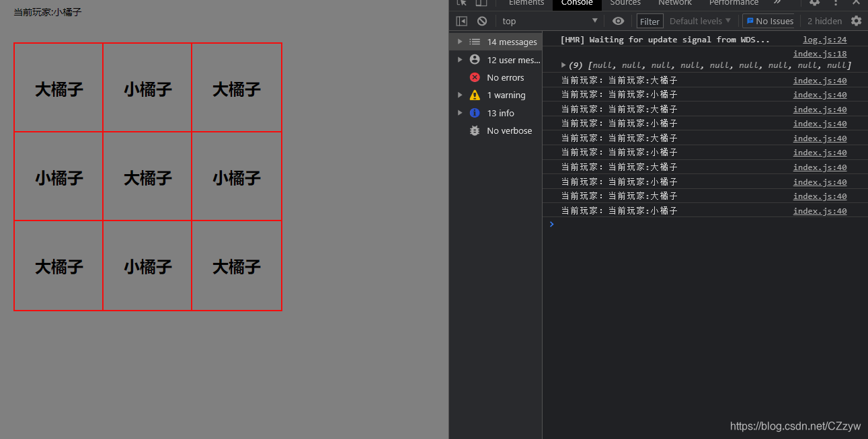Viewport: 868px width, 439px height.
Task: Open the more options three-dot menu
Action: click(x=835, y=3)
